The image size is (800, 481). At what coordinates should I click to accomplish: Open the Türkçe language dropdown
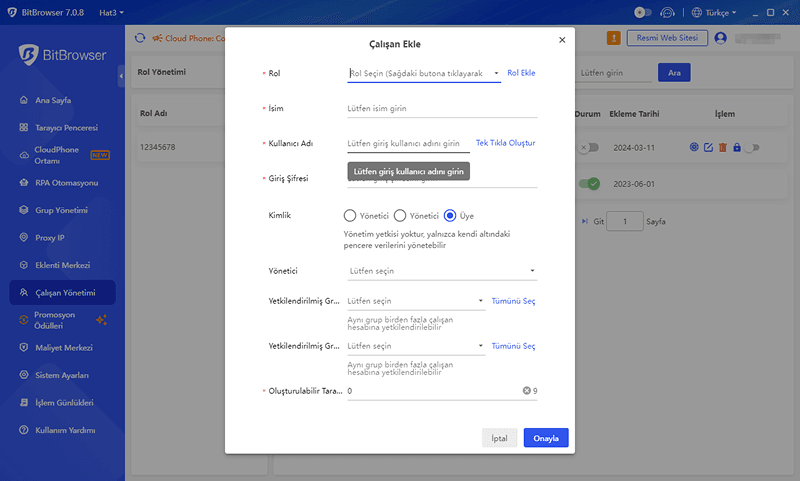click(x=714, y=12)
